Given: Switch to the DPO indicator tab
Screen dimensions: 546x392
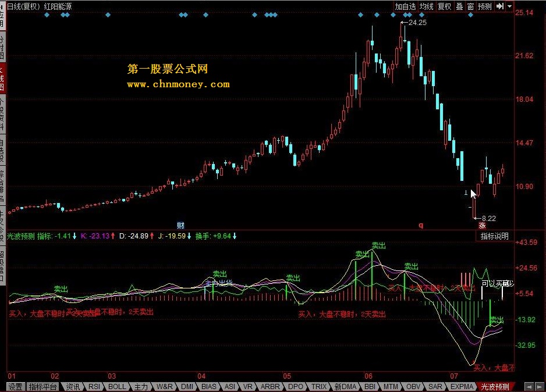Looking at the screenshot, I should (x=296, y=387).
